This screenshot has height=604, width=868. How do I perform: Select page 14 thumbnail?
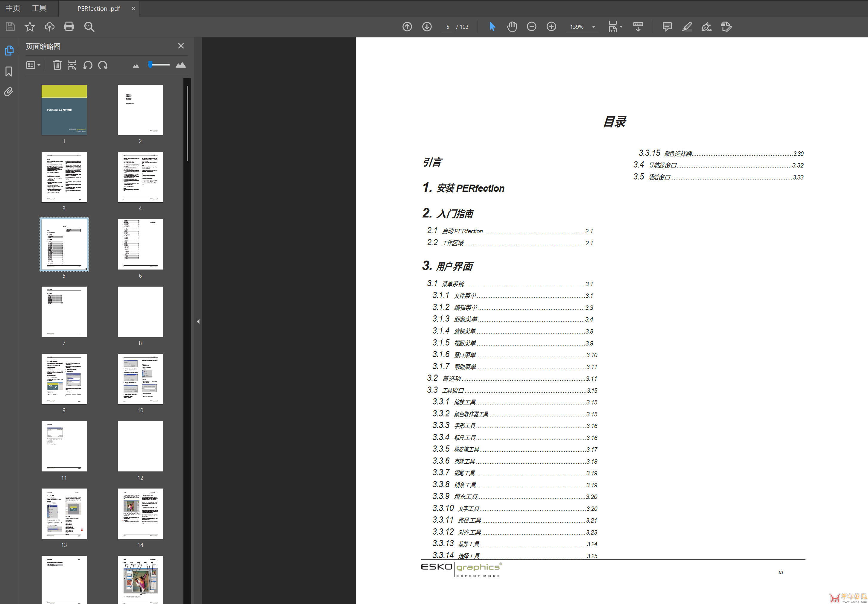(140, 513)
